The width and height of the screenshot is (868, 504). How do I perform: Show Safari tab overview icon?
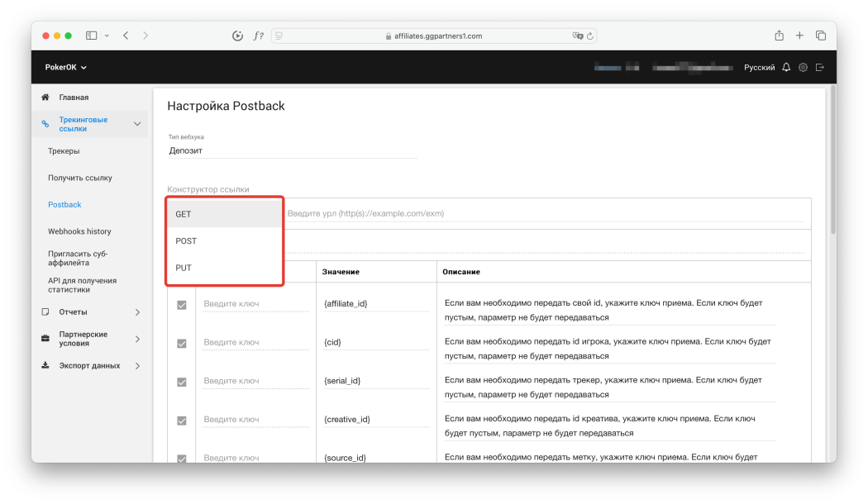click(x=820, y=36)
